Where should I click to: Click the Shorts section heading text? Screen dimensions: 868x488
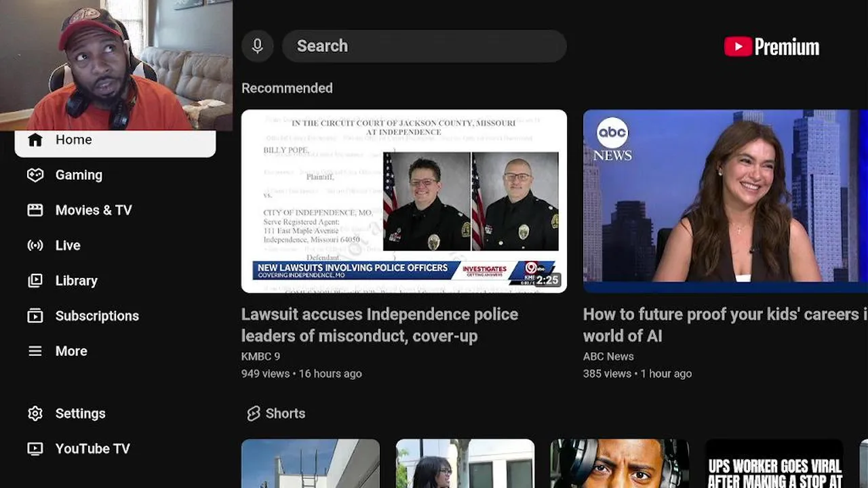pyautogui.click(x=285, y=413)
